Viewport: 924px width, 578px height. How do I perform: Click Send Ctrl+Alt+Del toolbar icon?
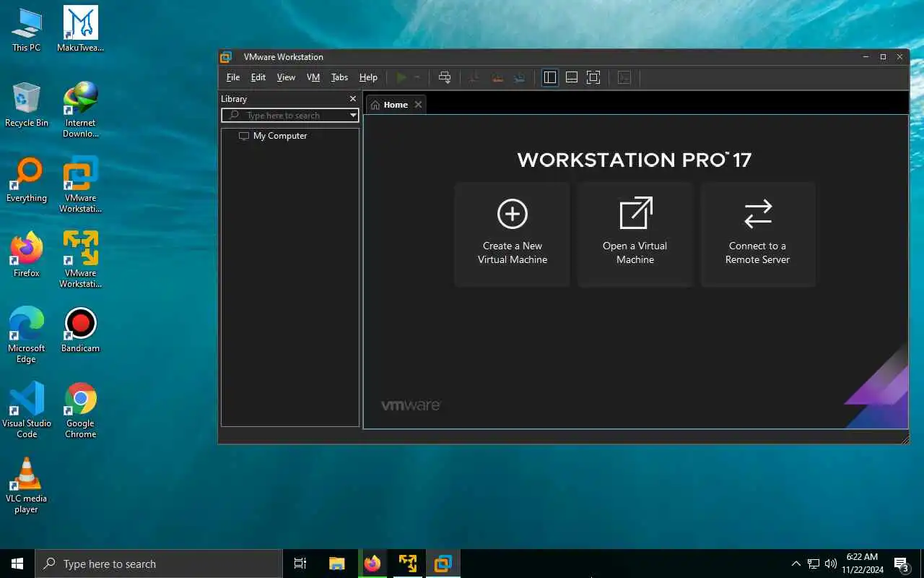pyautogui.click(x=445, y=77)
